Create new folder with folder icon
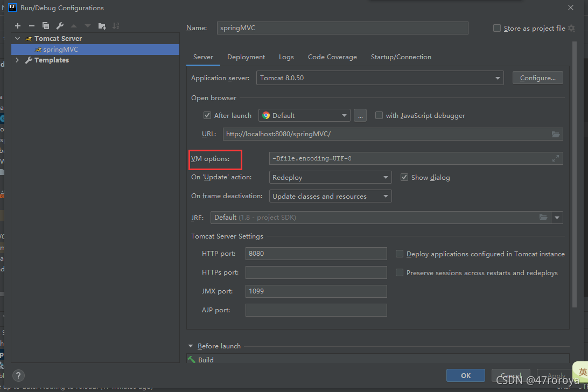 point(102,26)
